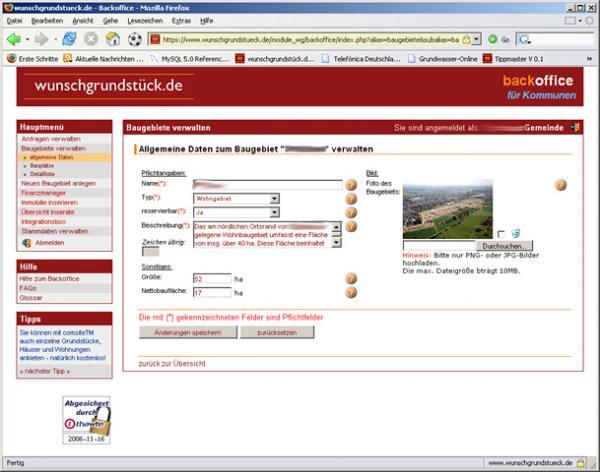The width and height of the screenshot is (600, 472).
Task: Click the help icon next to Typ dropdown
Action: point(351,199)
